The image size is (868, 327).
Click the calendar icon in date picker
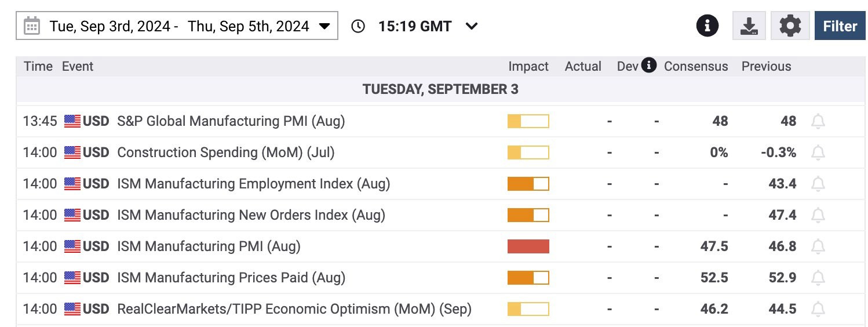coord(32,26)
